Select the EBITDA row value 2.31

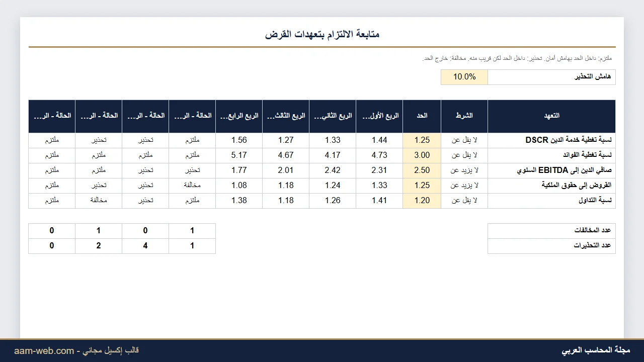(x=379, y=170)
